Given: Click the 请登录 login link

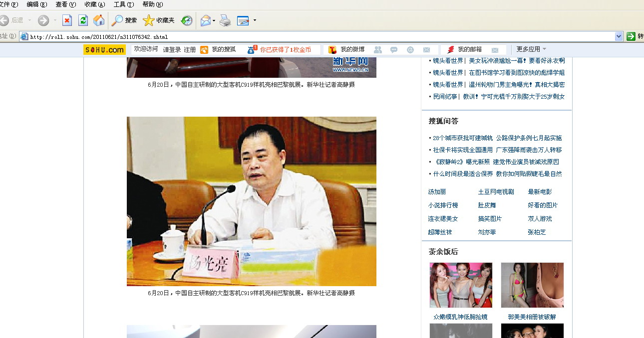Looking at the screenshot, I should [x=172, y=50].
